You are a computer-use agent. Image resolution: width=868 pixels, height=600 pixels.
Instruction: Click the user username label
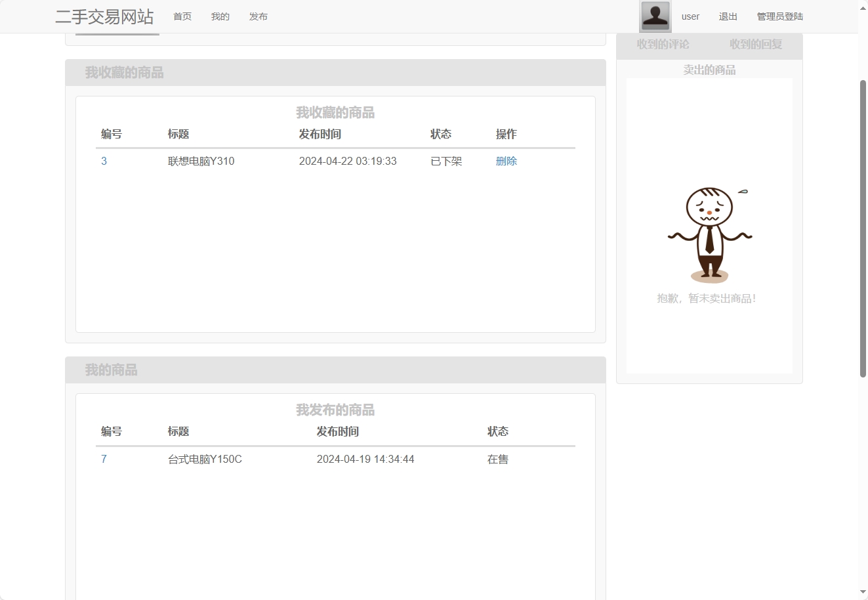click(x=690, y=16)
